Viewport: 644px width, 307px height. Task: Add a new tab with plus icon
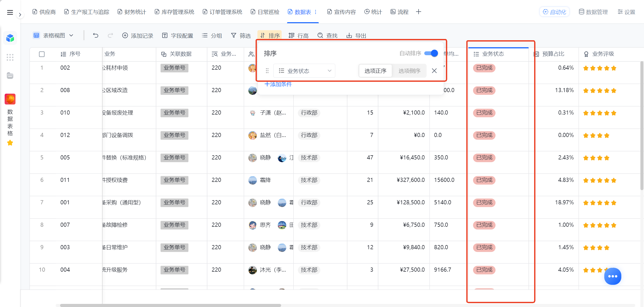[x=418, y=12]
